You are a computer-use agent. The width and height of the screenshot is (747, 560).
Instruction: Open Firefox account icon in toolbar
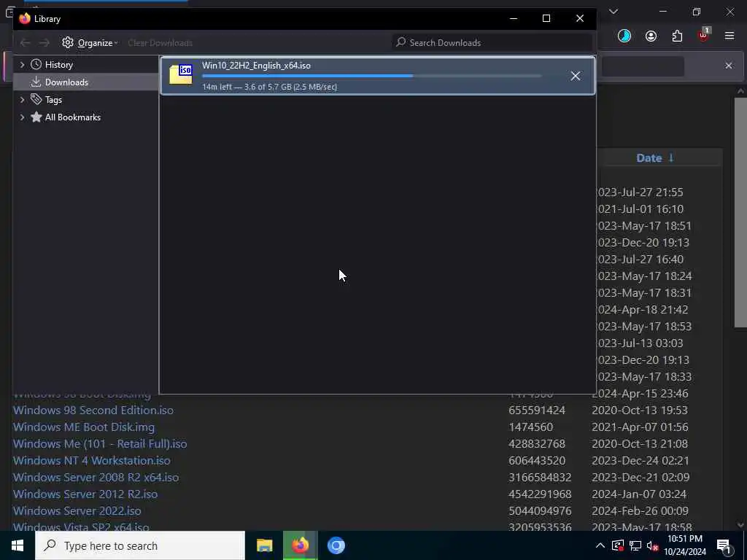click(x=651, y=36)
